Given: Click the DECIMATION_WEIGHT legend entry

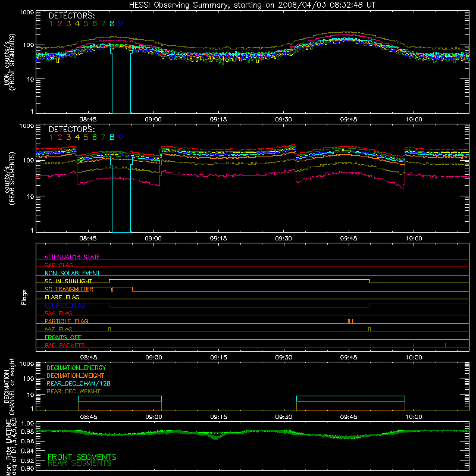Looking at the screenshot, I should pos(76,375).
